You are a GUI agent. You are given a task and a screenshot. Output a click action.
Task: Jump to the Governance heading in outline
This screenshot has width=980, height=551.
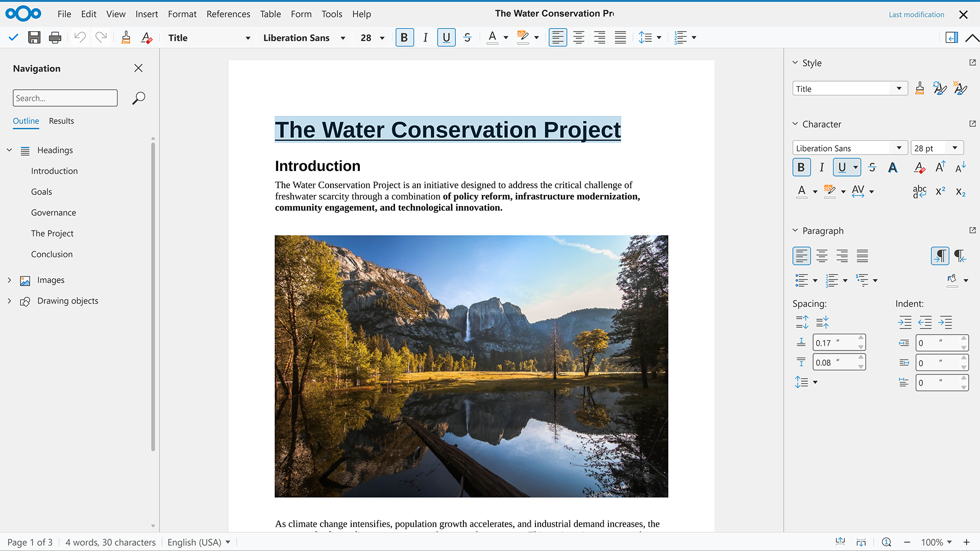tap(54, 213)
